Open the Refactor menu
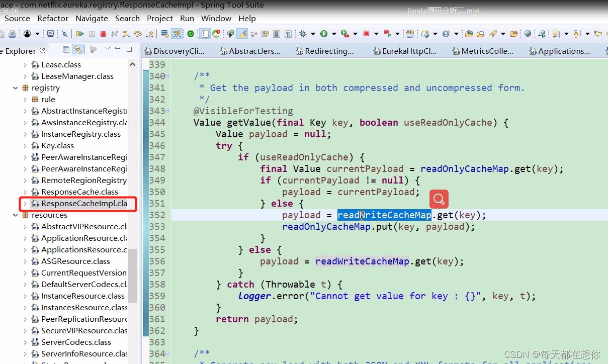 pyautogui.click(x=53, y=18)
